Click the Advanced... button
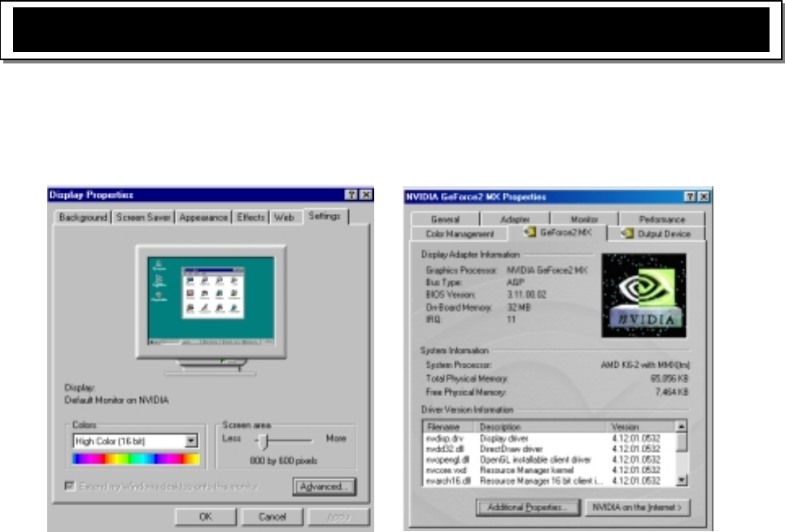 point(325,486)
